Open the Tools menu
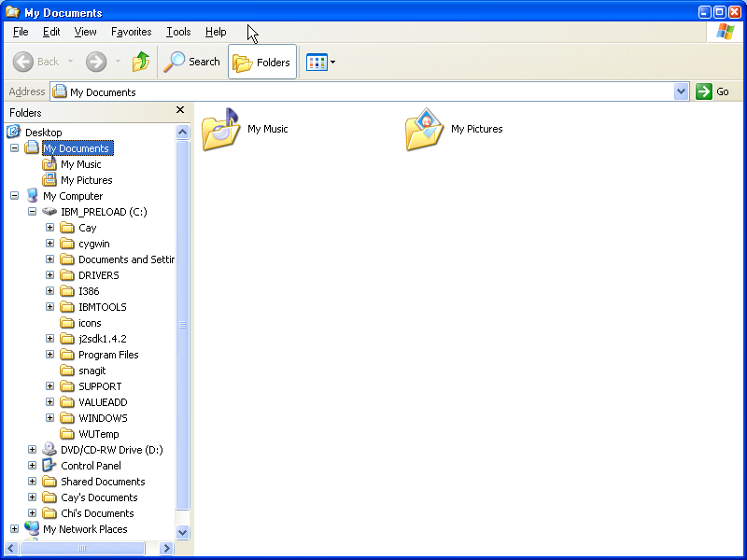The image size is (747, 560). [178, 32]
